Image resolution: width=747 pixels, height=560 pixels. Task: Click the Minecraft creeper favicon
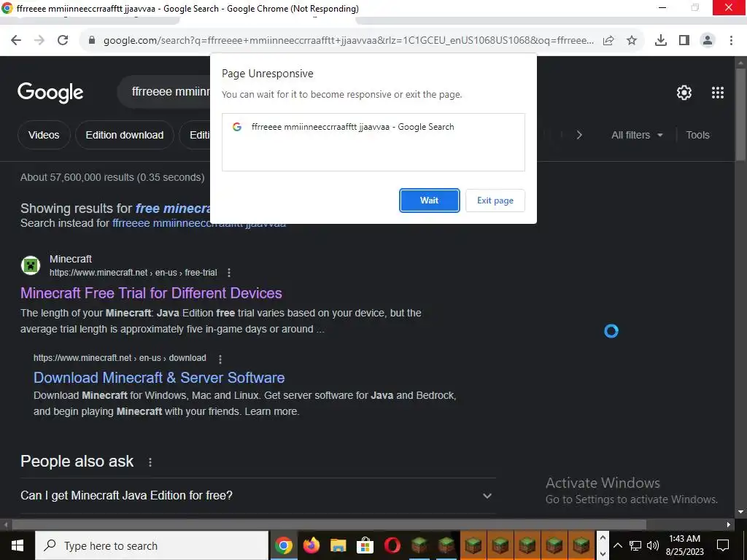[31, 265]
